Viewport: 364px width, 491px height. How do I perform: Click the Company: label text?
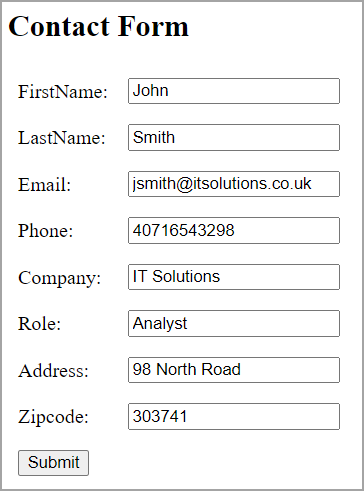coord(60,278)
